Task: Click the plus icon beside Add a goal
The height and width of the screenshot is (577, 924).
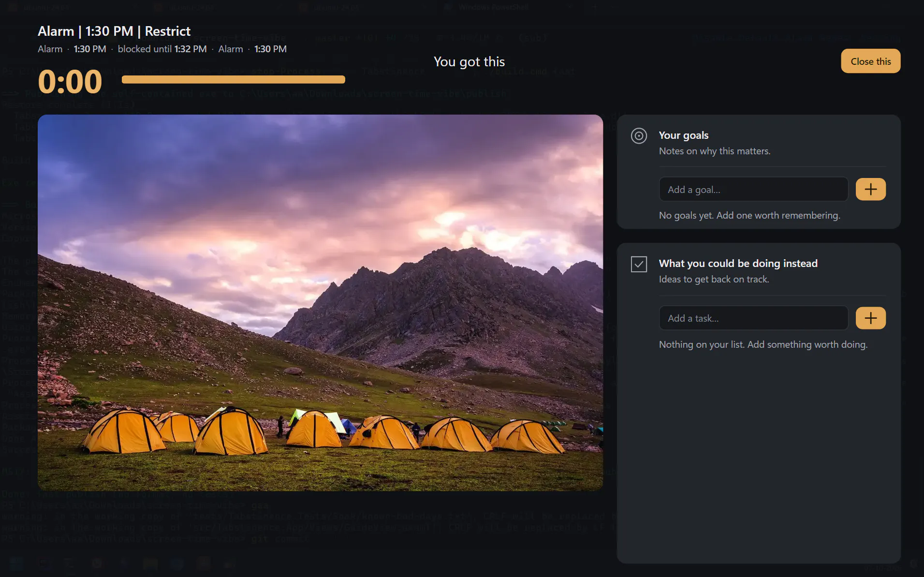Action: [x=870, y=189]
